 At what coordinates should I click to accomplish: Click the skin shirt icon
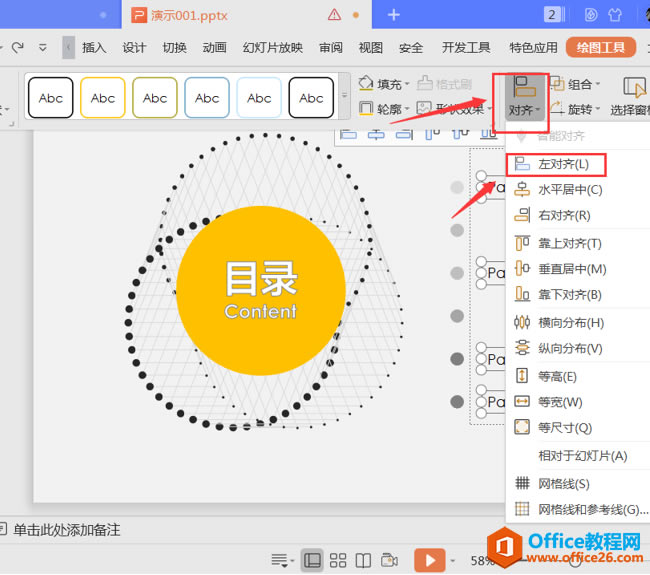(x=615, y=15)
